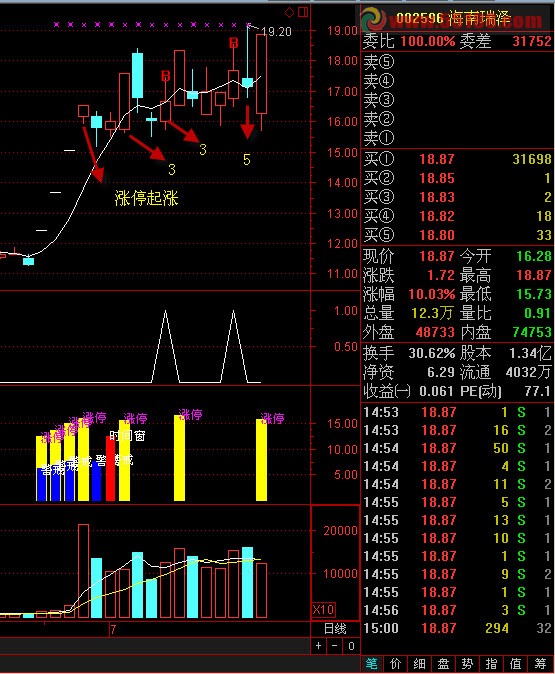The image size is (555, 674).
Task: Click the 换手 value 30.62%
Action: (432, 353)
